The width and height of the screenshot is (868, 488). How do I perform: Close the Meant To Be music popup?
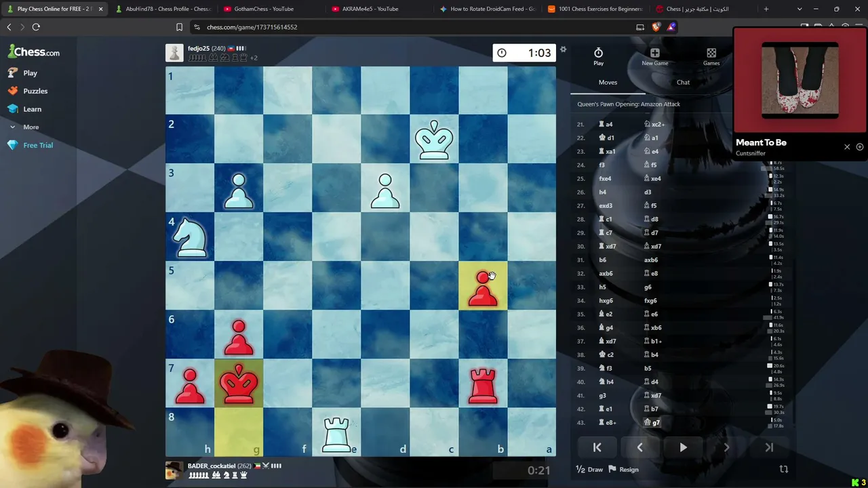coord(847,147)
